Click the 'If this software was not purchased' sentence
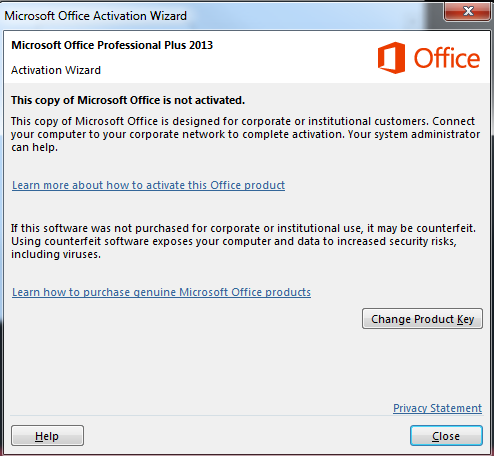Image resolution: width=494 pixels, height=456 pixels. click(x=243, y=228)
